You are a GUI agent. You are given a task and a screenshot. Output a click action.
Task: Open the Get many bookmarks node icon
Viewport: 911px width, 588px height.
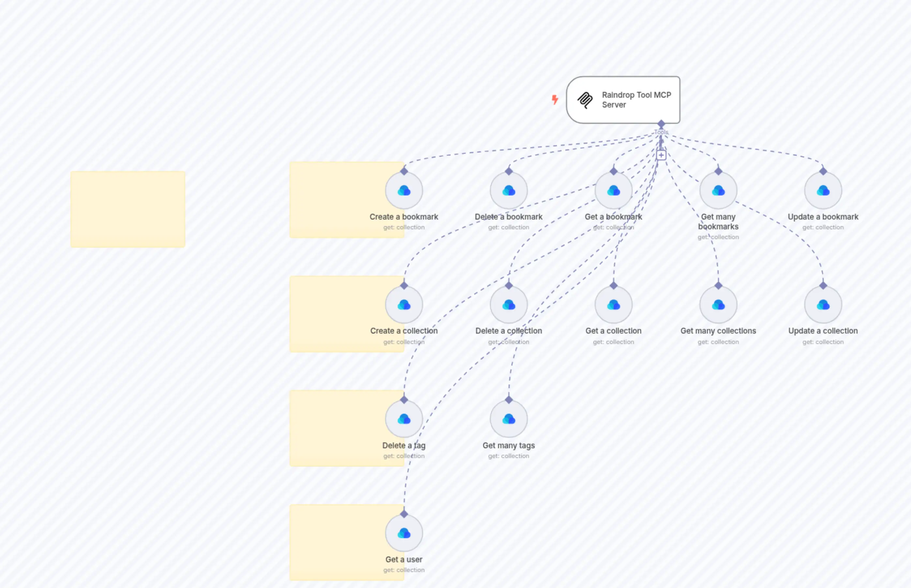coord(718,190)
